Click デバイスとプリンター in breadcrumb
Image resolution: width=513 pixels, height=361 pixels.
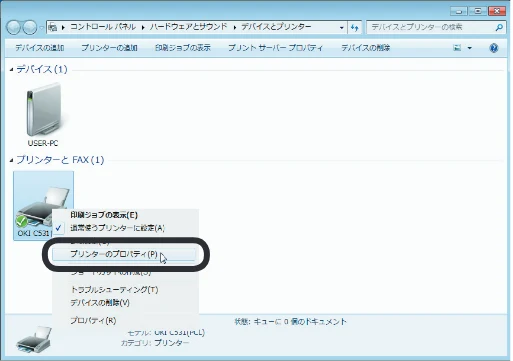click(276, 27)
